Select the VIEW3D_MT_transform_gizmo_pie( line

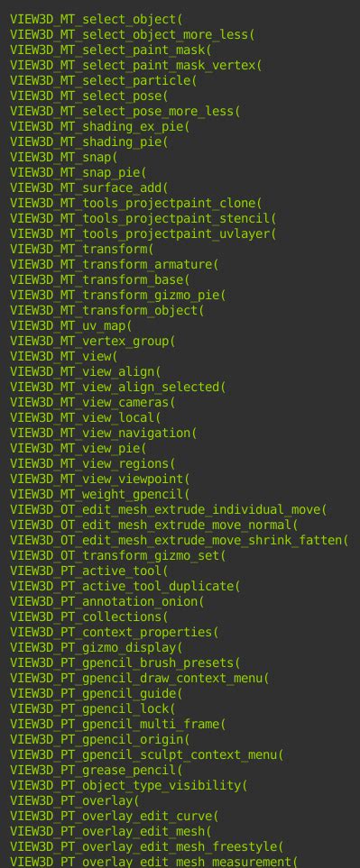[x=118, y=295]
